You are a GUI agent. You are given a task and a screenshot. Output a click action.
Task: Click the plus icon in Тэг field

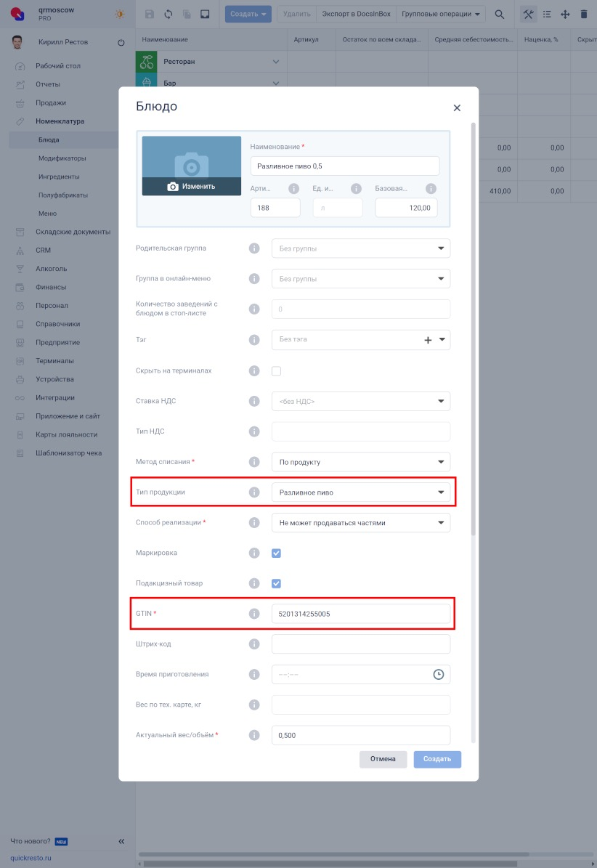[428, 341]
